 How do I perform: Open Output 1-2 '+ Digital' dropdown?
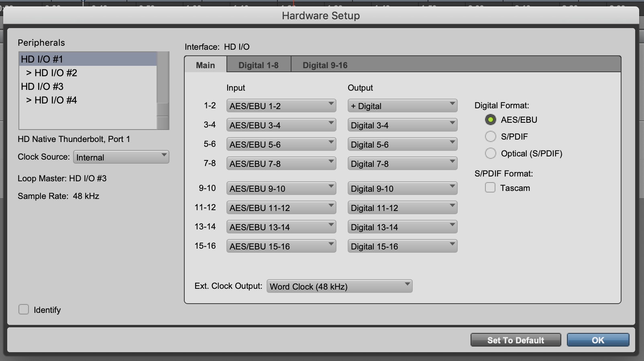pos(402,106)
